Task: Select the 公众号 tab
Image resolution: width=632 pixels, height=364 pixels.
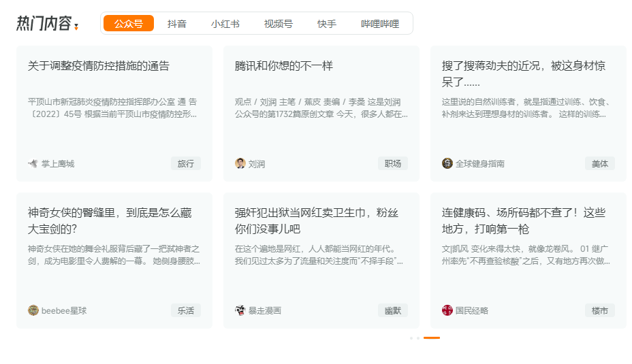Action: [x=128, y=24]
